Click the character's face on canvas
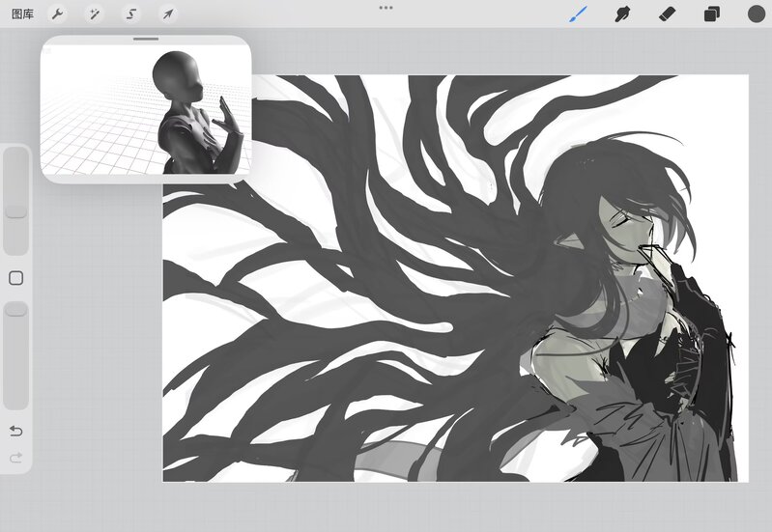 pyautogui.click(x=626, y=229)
